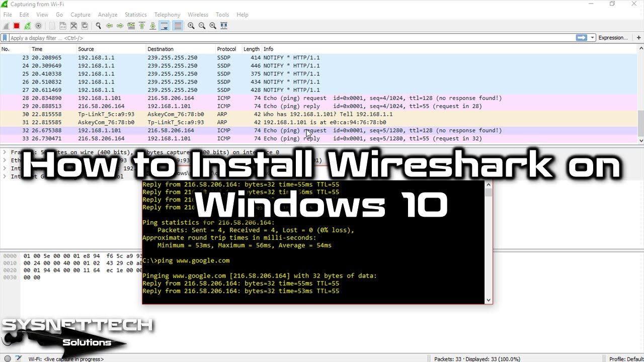Select packet 29 ICMP echo reply
The height and width of the screenshot is (362, 644).
point(319,106)
